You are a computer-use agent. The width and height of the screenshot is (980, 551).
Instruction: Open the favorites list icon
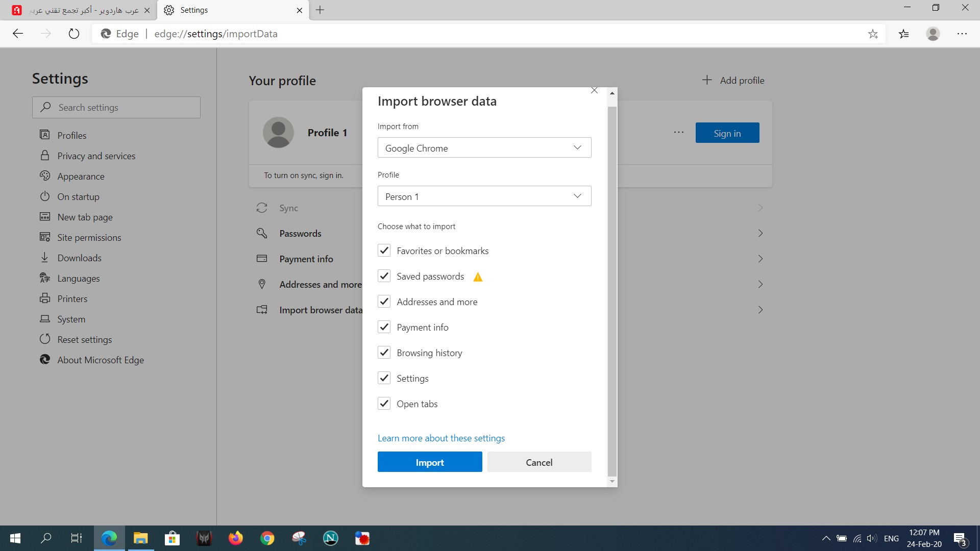click(904, 34)
